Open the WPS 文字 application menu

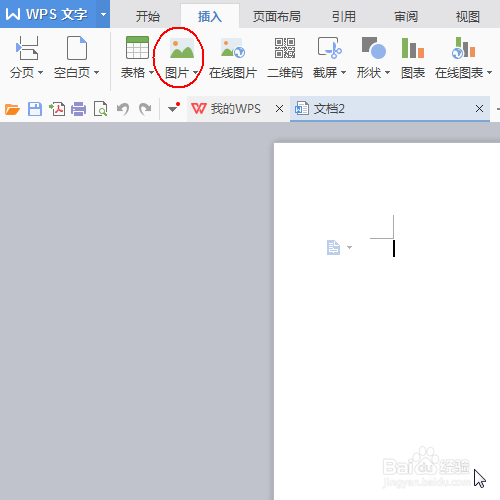coord(48,14)
